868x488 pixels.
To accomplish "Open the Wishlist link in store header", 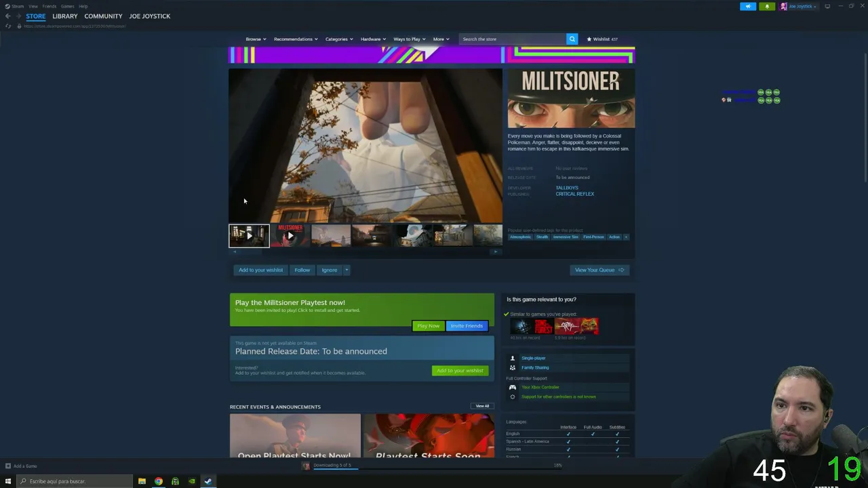I will pos(602,39).
